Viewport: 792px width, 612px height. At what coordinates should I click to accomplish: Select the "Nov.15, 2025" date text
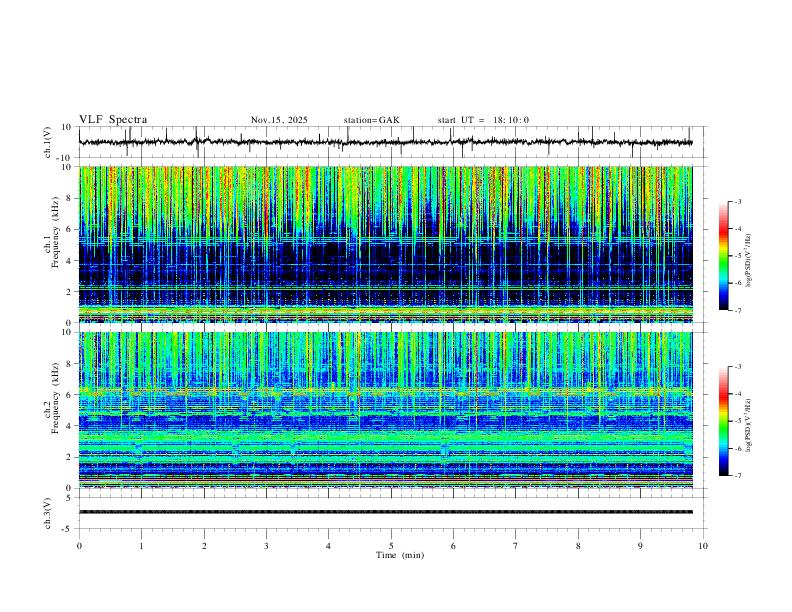279,120
